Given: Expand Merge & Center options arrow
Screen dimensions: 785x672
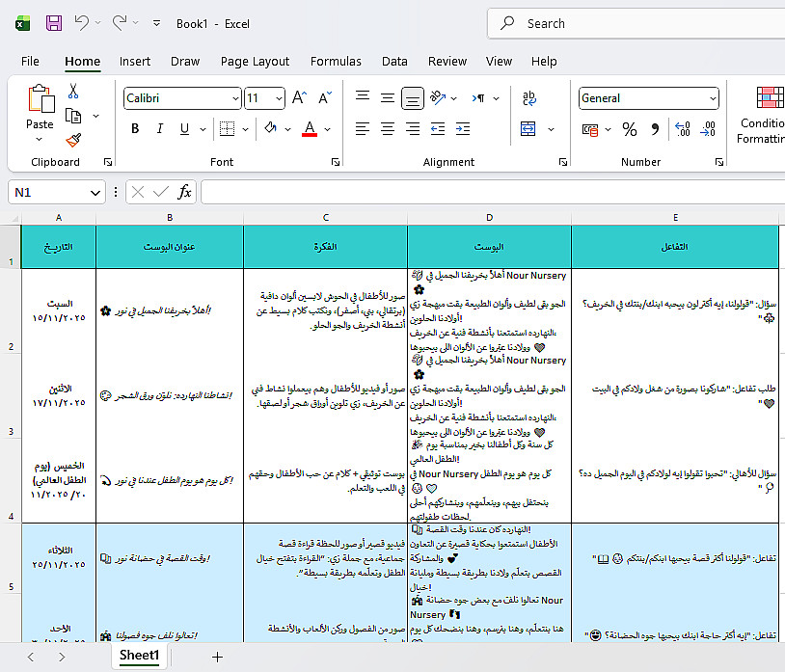Looking at the screenshot, I should (551, 129).
